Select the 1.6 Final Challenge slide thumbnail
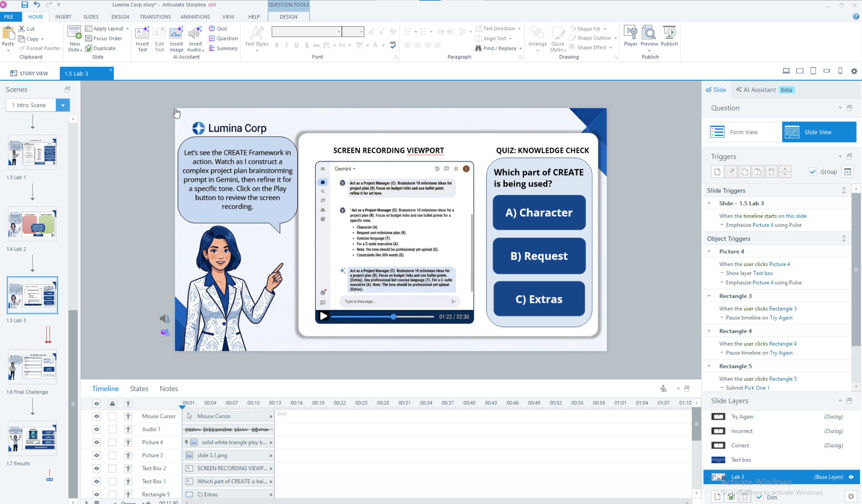 32,367
